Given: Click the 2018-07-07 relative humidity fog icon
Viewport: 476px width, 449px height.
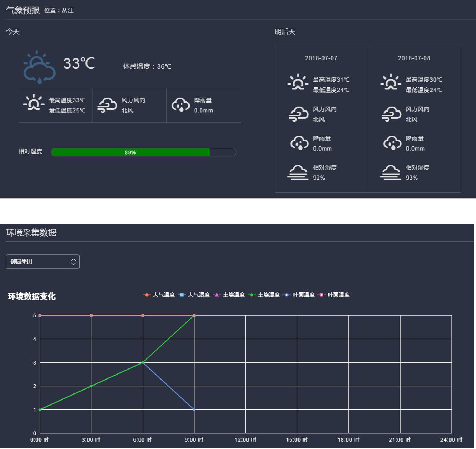Looking at the screenshot, I should click(298, 172).
